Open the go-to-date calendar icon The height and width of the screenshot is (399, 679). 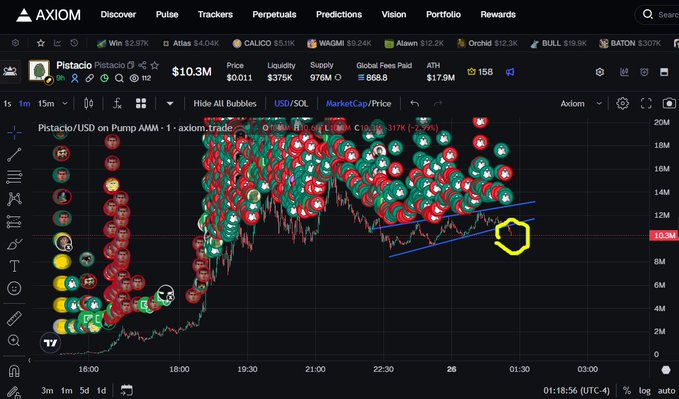point(126,390)
